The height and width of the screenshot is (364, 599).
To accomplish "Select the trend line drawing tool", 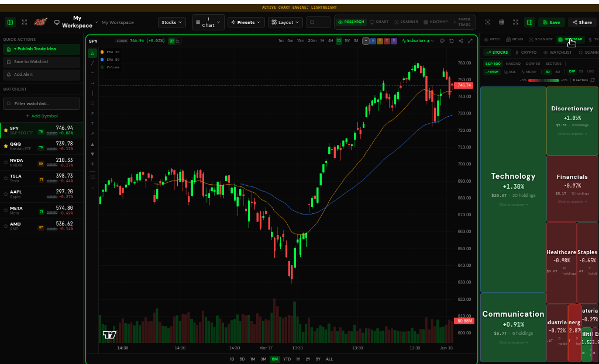I will coord(92,63).
